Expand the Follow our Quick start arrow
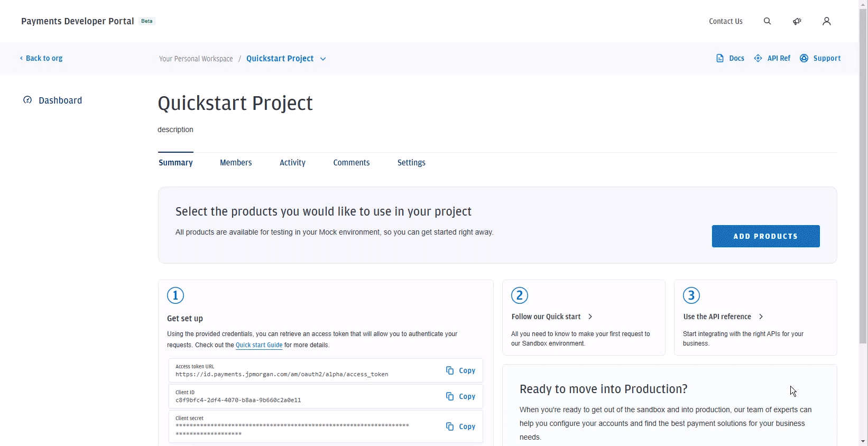Viewport: 868px width, 446px height. 590,317
